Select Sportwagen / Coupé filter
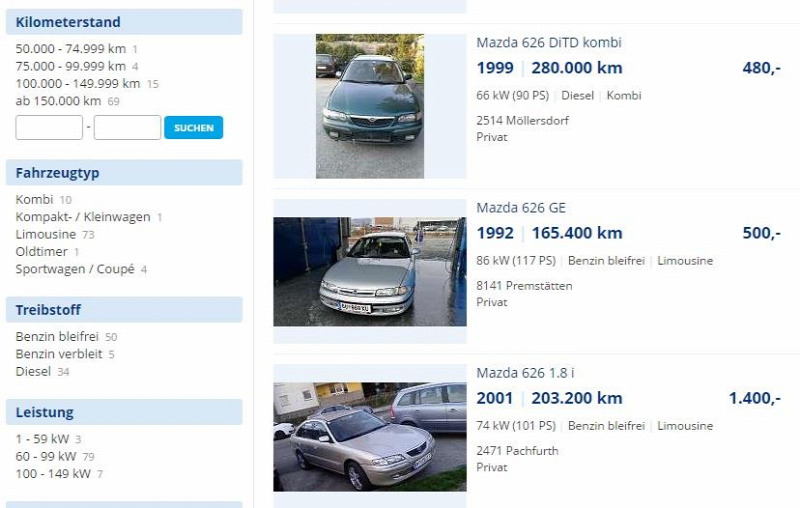Screen dimensions: 800x508 pyautogui.click(x=75, y=269)
